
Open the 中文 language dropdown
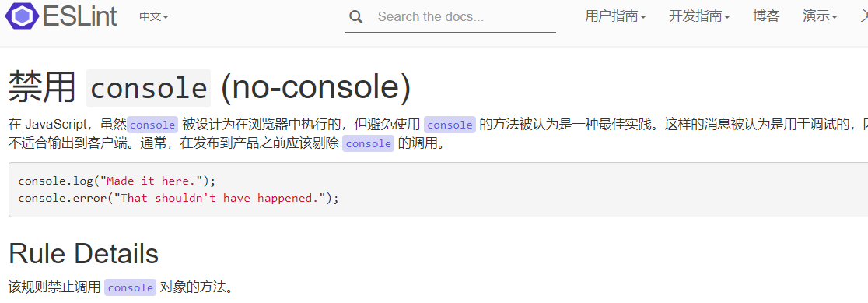(154, 16)
